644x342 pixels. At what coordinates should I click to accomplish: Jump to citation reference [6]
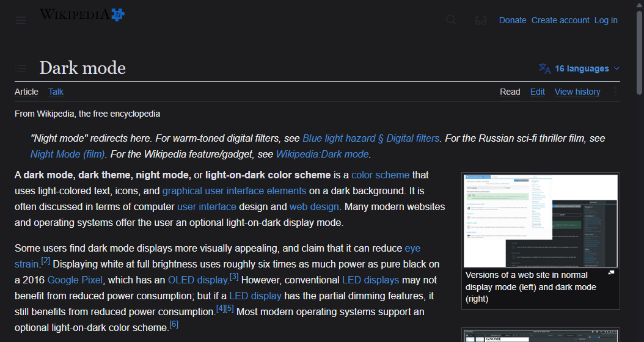(x=174, y=324)
